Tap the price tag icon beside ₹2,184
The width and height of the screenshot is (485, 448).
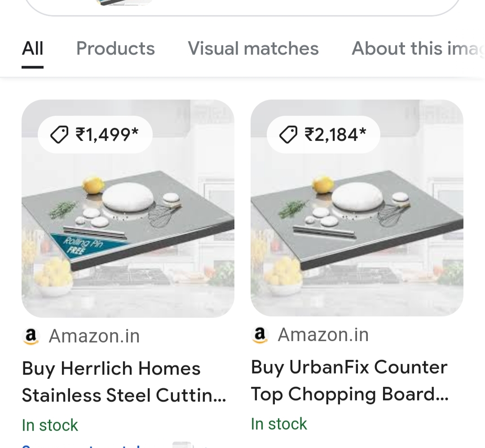pyautogui.click(x=288, y=135)
